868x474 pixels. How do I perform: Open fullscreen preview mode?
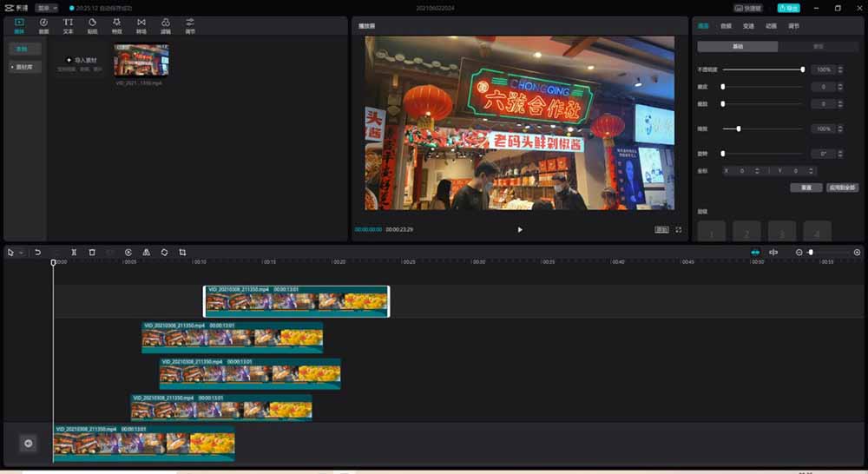[679, 230]
